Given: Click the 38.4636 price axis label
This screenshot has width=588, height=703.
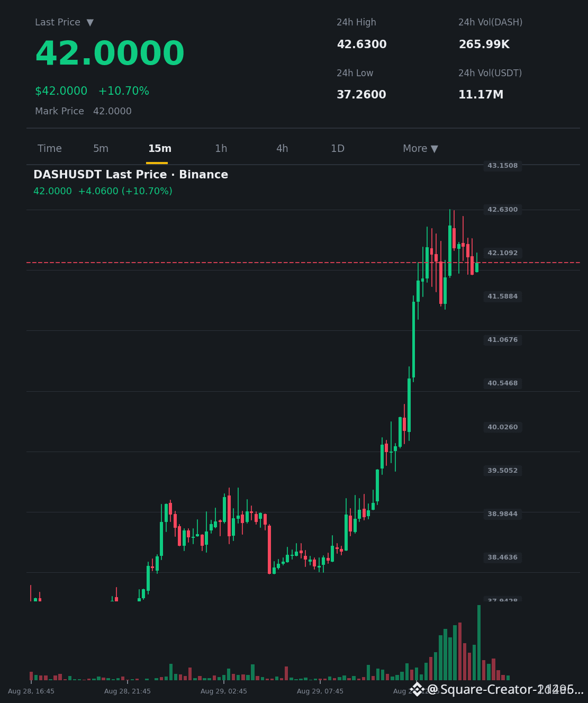Looking at the screenshot, I should pos(503,557).
